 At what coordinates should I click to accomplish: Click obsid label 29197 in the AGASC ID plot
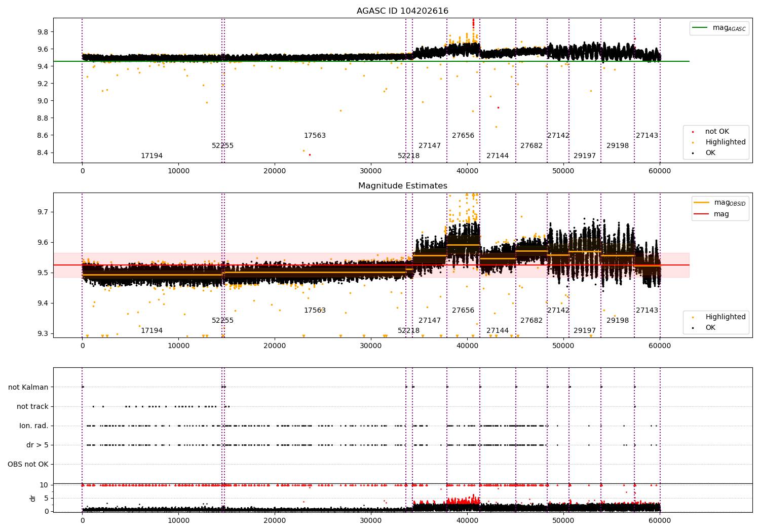tap(585, 156)
